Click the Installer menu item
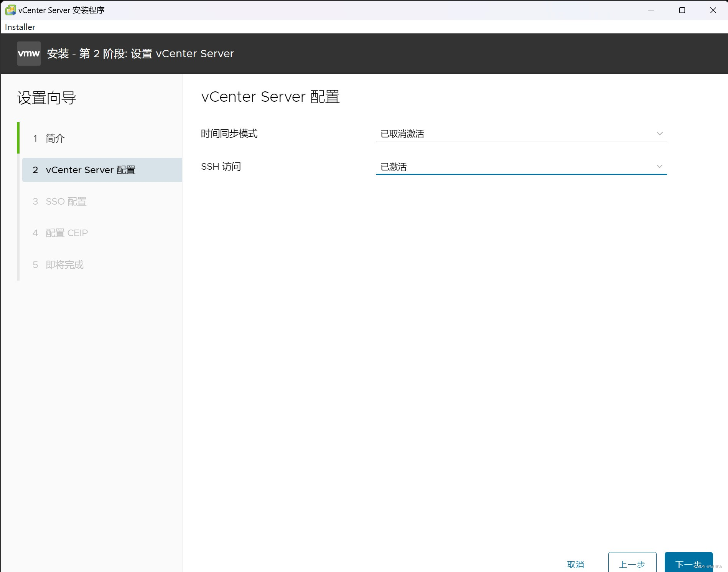The height and width of the screenshot is (572, 728). tap(20, 27)
